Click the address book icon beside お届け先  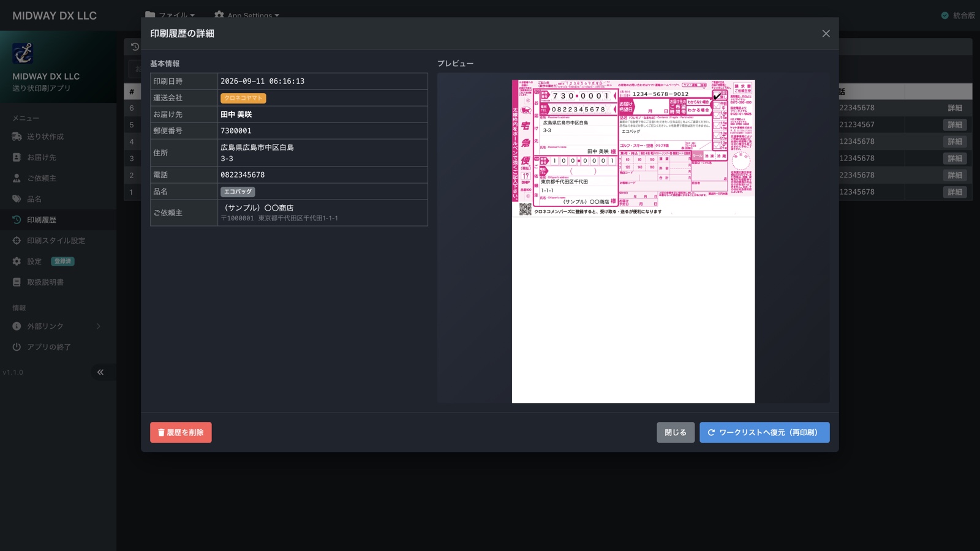point(17,157)
